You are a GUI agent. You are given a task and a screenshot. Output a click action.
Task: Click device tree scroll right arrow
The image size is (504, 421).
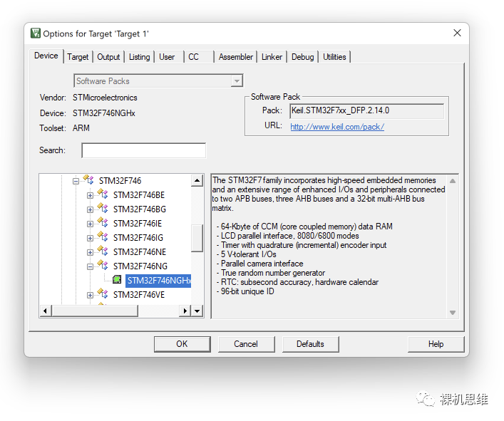(x=185, y=311)
